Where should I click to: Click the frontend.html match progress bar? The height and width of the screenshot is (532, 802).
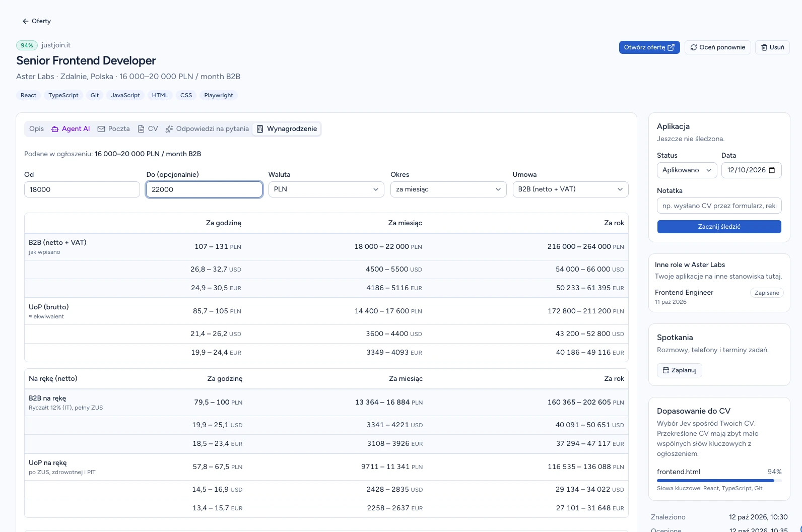(719, 481)
